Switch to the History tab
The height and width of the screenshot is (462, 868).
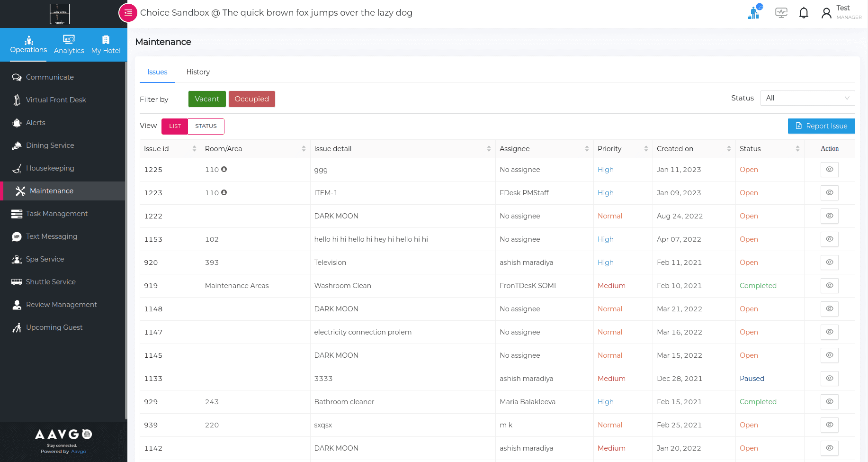tap(198, 72)
